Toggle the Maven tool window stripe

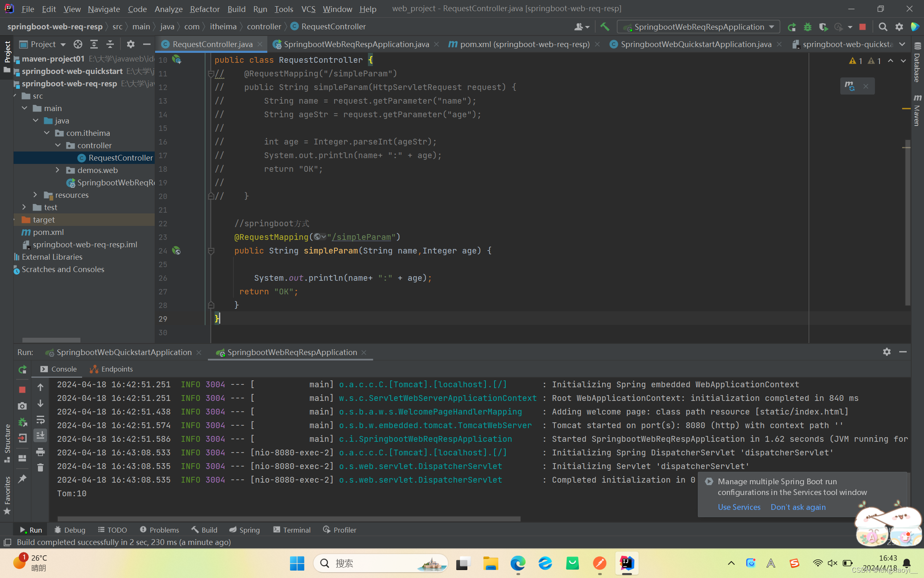(917, 110)
